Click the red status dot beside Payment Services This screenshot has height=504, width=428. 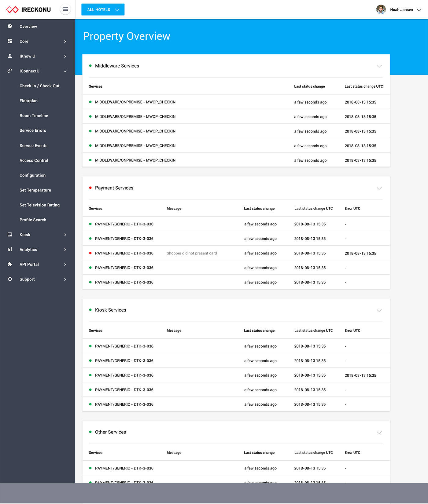tap(90, 188)
